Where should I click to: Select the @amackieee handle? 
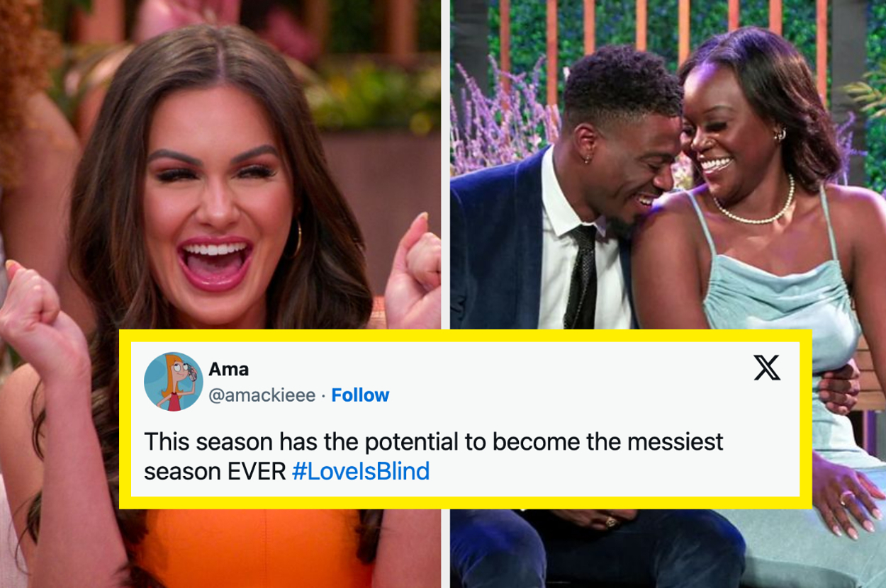(262, 395)
